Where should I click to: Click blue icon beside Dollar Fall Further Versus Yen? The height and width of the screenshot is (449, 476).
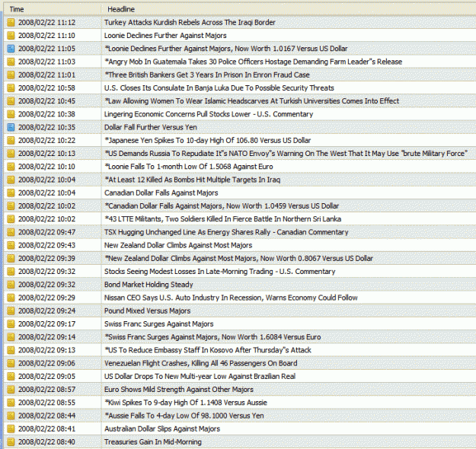[x=11, y=127]
